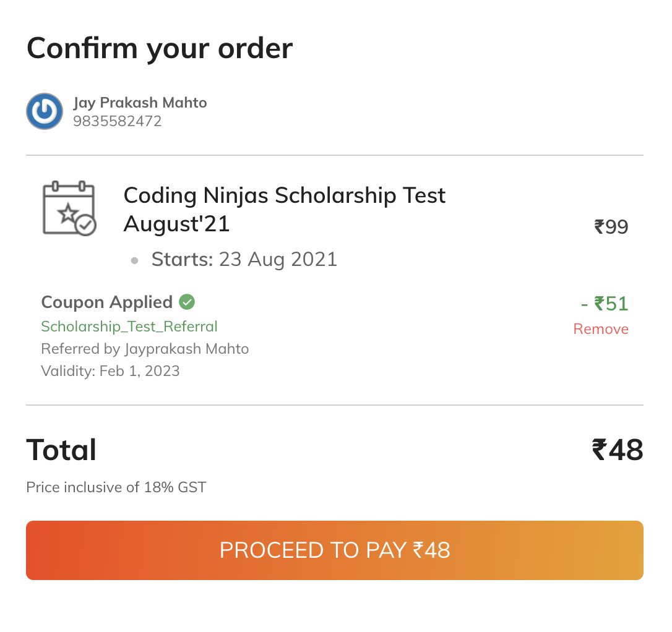Click the ₹48 total amount
This screenshot has width=672, height=632.
[x=618, y=450]
